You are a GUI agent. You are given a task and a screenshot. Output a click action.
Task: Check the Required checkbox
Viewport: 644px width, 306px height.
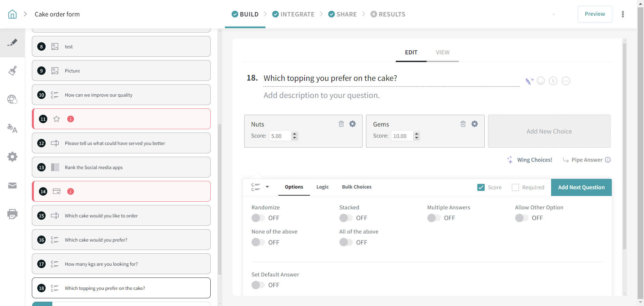[x=515, y=187]
